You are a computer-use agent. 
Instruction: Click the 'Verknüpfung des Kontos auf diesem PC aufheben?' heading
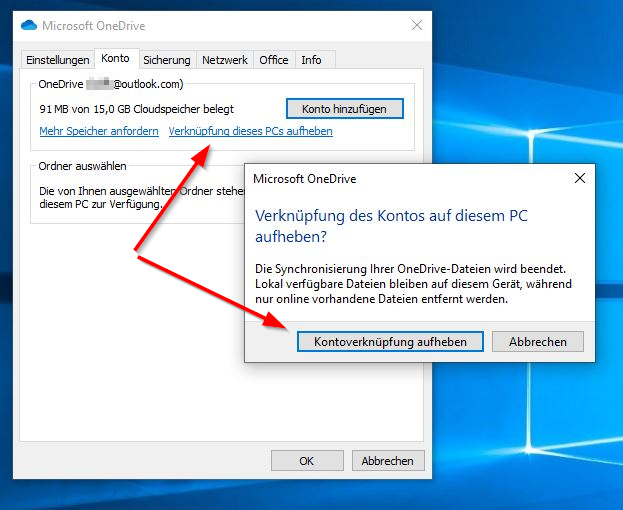[x=391, y=226]
